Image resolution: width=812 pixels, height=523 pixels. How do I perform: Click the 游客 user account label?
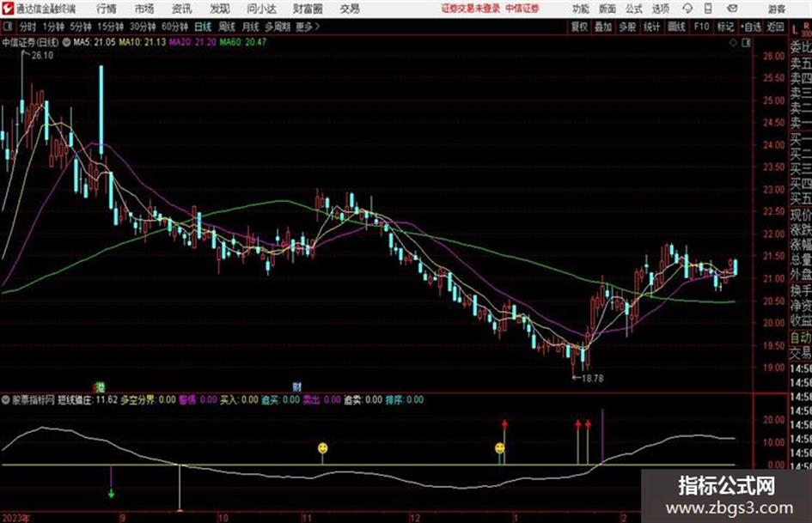[777, 9]
